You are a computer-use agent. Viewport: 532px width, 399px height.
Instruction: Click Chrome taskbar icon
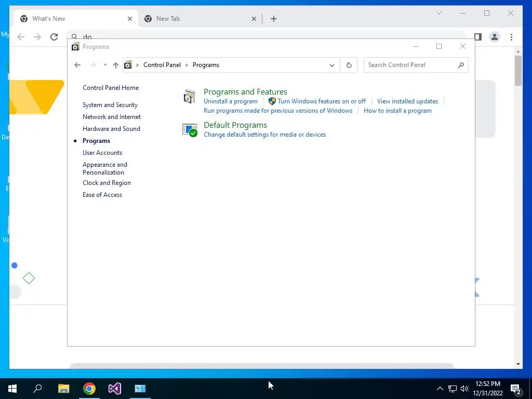coord(89,389)
